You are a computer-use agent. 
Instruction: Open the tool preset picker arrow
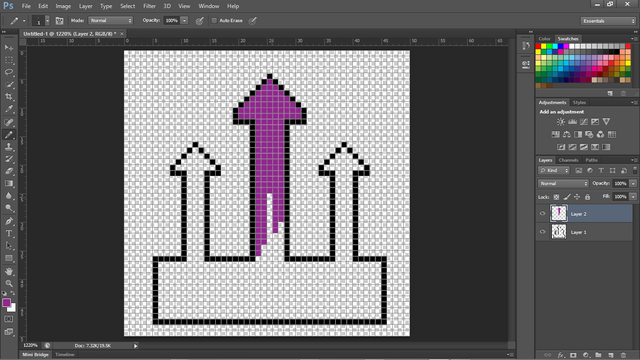tap(24, 20)
